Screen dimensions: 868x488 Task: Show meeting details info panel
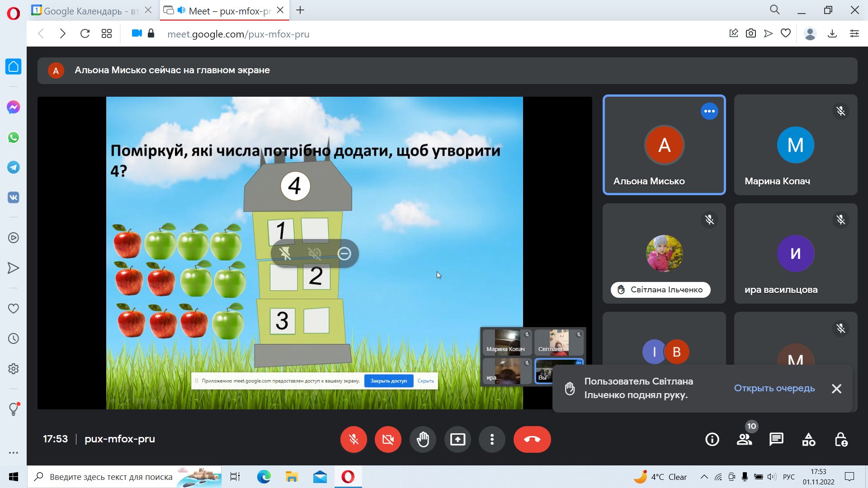point(712,439)
